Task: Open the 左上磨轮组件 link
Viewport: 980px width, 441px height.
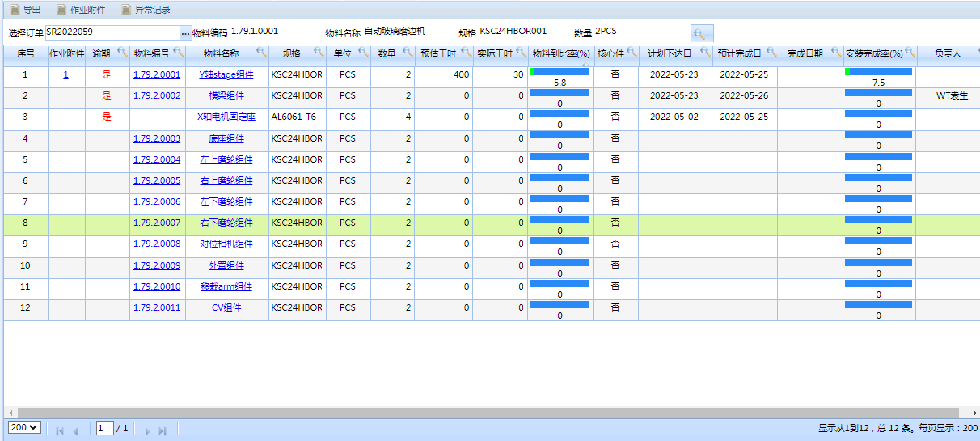Action: (x=226, y=159)
